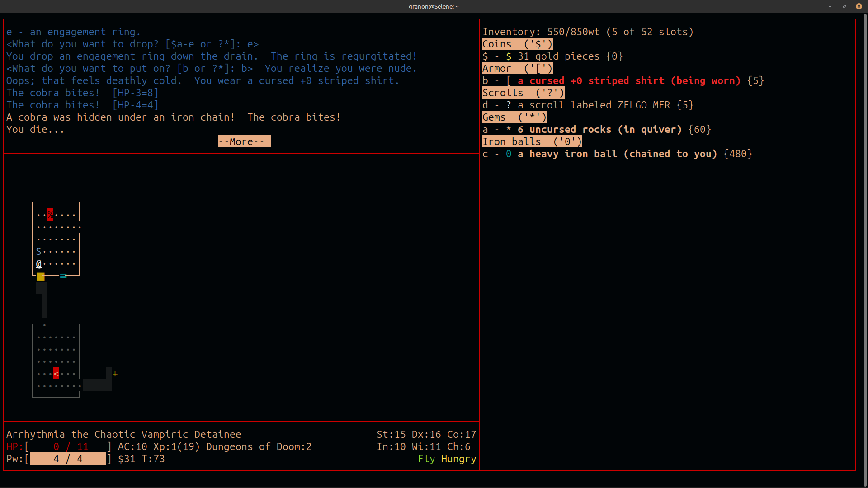Image resolution: width=868 pixels, height=488 pixels.
Task: Click the 'e - an engagement ring.' message
Action: [x=74, y=32]
